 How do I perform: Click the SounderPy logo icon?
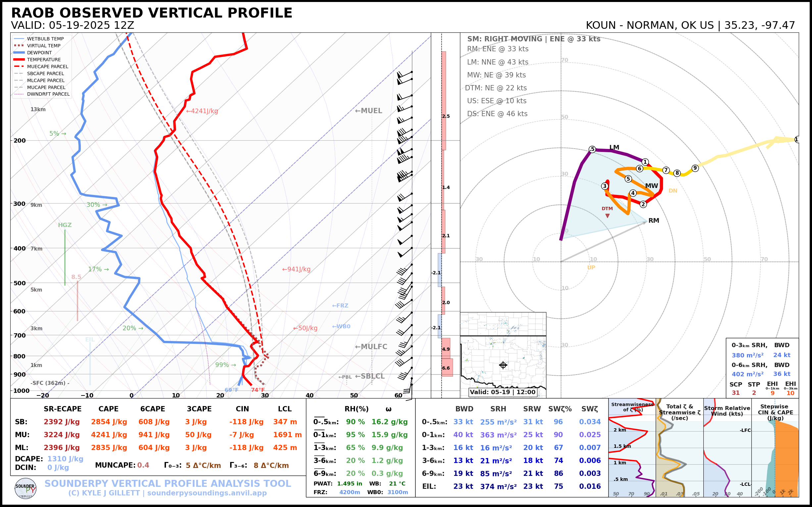click(x=25, y=488)
